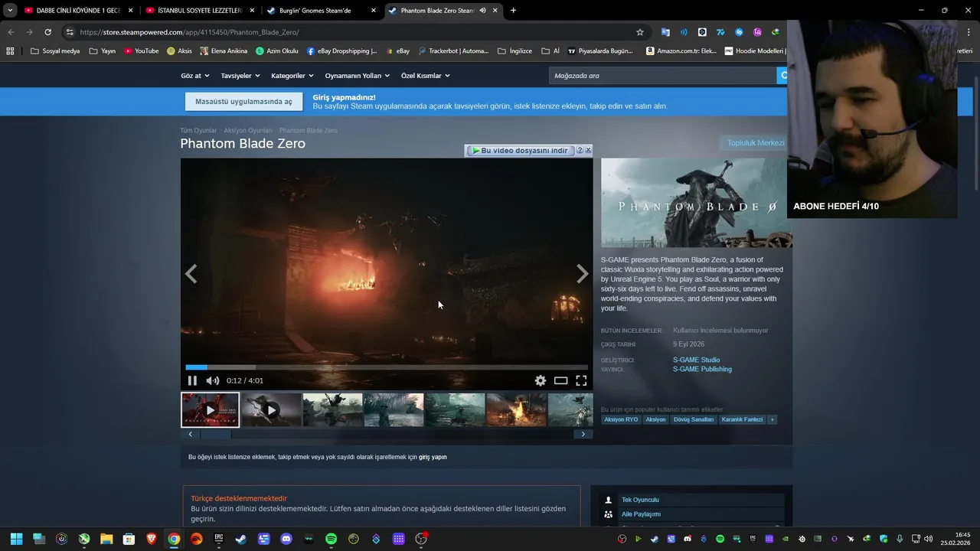The height and width of the screenshot is (551, 980).
Task: Click 'Bu video dosyasını indir' download button
Action: point(521,151)
